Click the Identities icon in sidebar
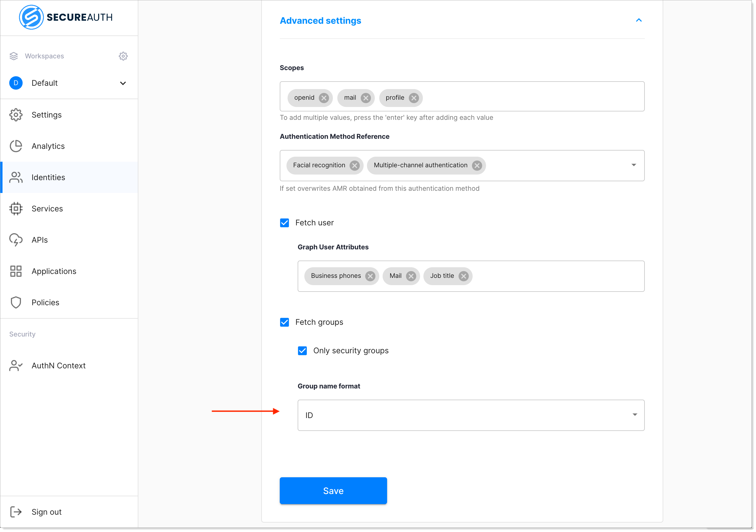Screen dimensions: 756x532 pyautogui.click(x=16, y=177)
